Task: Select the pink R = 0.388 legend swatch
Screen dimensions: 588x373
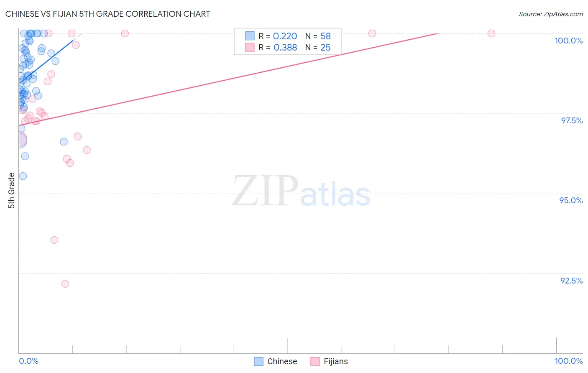Action: [250, 47]
